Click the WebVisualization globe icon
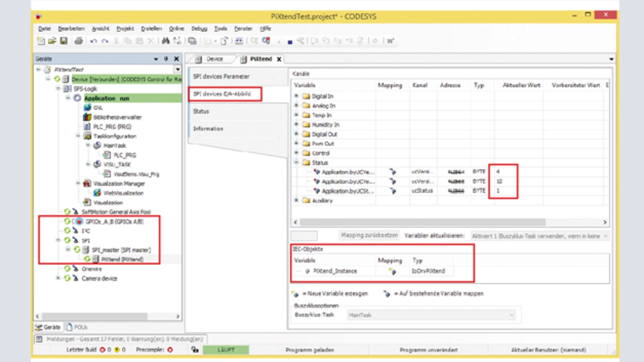The width and height of the screenshot is (644, 362). tap(98, 193)
